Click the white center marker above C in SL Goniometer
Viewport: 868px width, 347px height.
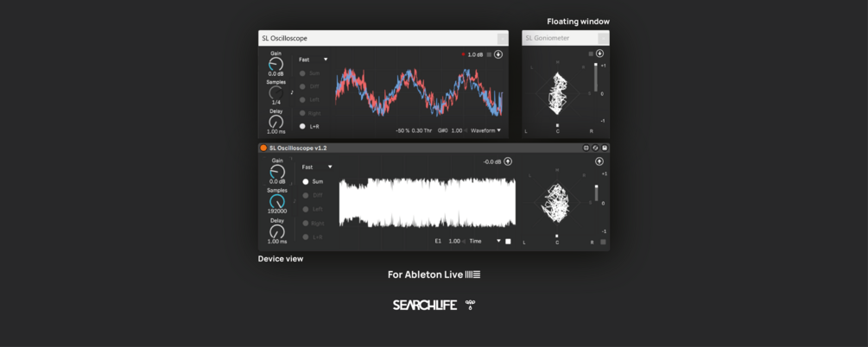(557, 125)
